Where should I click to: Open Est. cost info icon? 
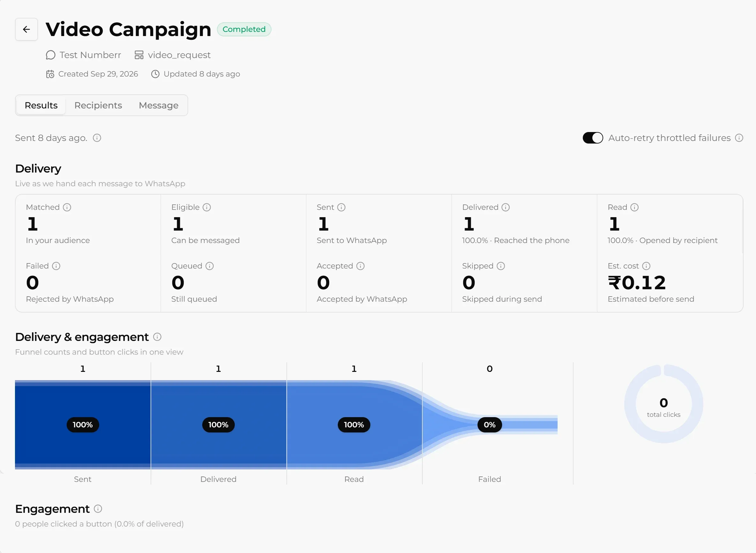tap(646, 266)
